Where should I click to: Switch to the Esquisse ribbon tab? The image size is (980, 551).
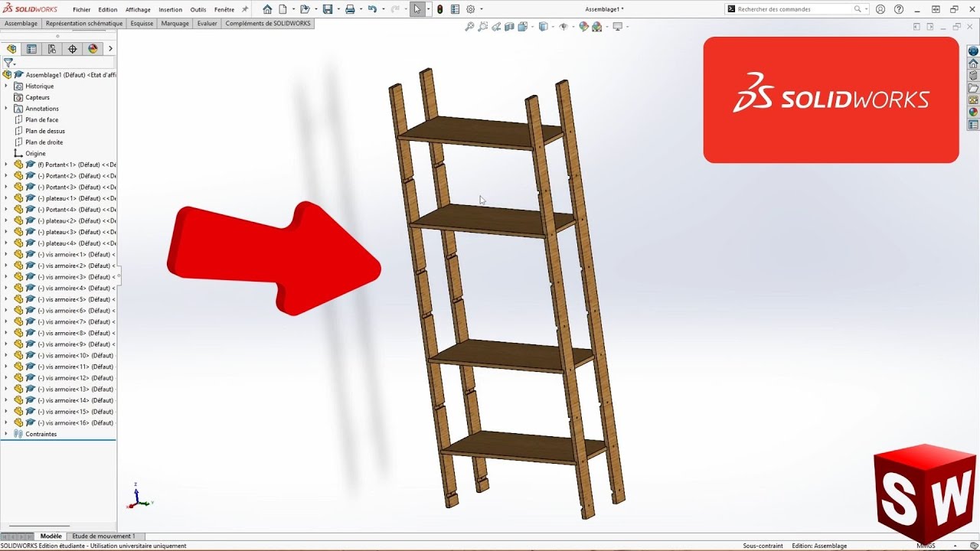(142, 24)
